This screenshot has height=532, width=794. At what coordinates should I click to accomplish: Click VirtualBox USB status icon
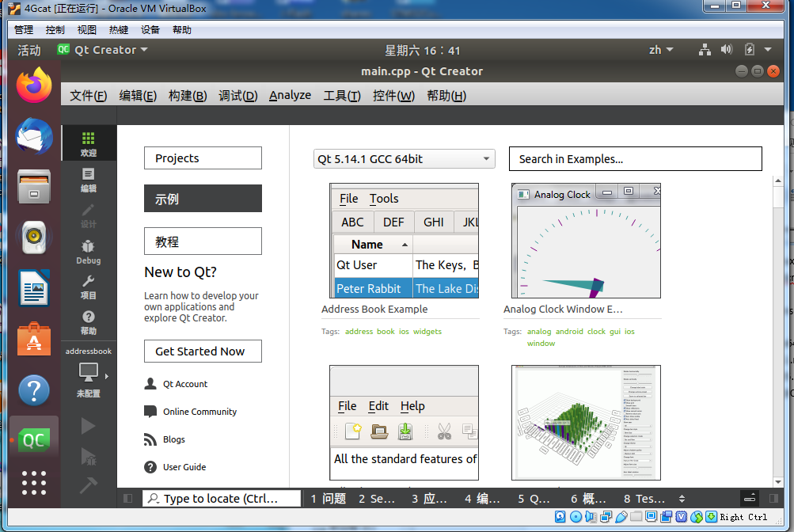[x=621, y=517]
